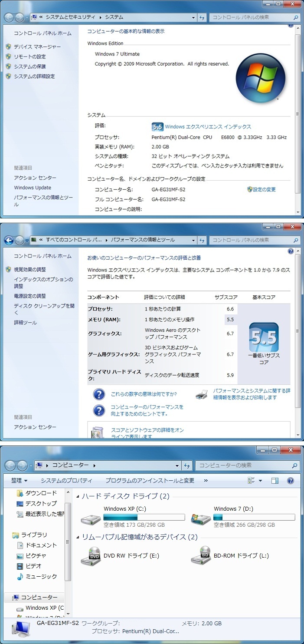Click システムのプロパティ in toolbar
The width and height of the screenshot is (304, 644).
[66, 481]
